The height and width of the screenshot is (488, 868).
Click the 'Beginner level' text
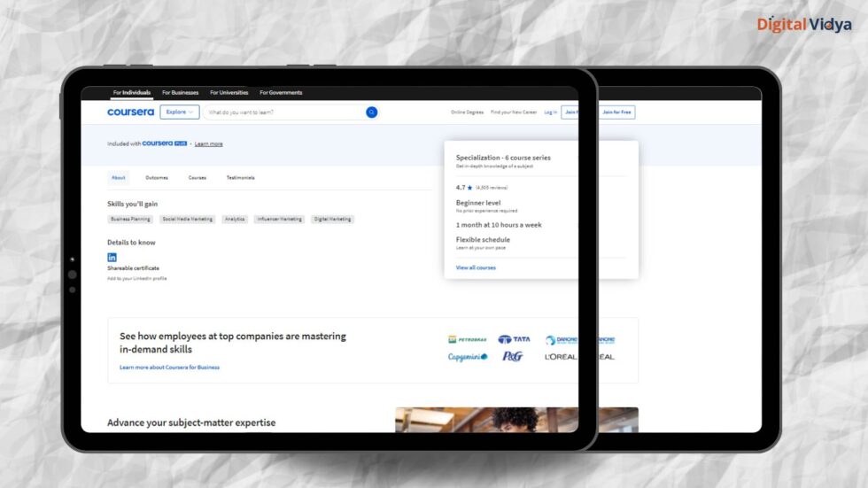point(478,203)
